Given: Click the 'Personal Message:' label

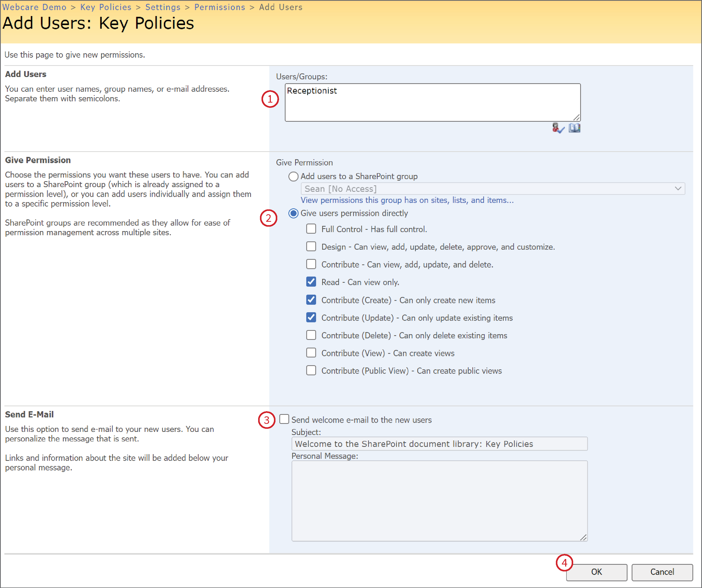Looking at the screenshot, I should [x=325, y=456].
